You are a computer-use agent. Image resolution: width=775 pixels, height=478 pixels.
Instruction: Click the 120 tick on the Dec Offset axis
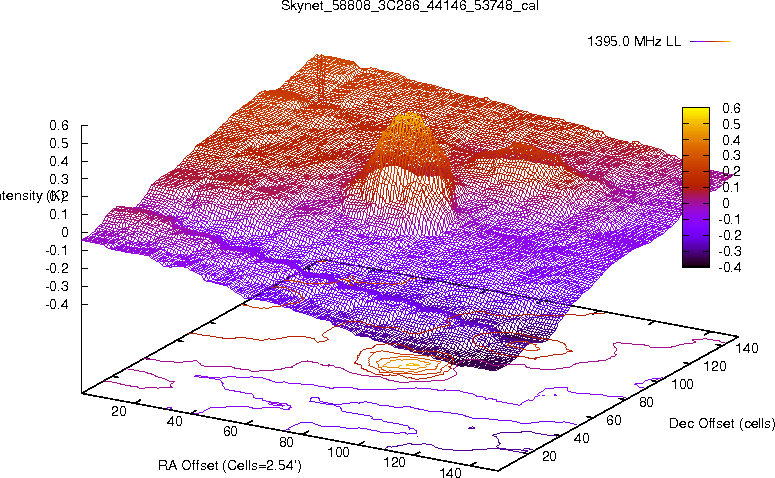coord(714,366)
